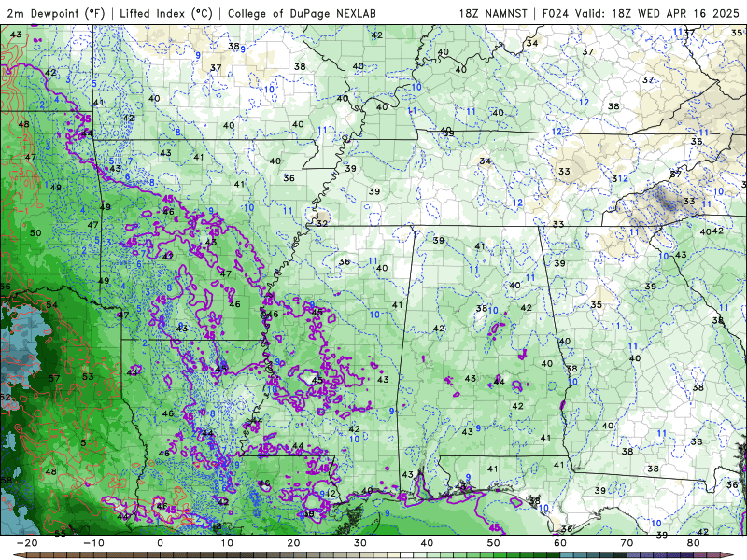This screenshot has height=560, width=747.
Task: Click the "18Z NAMNST" model run label
Action: pos(493,13)
